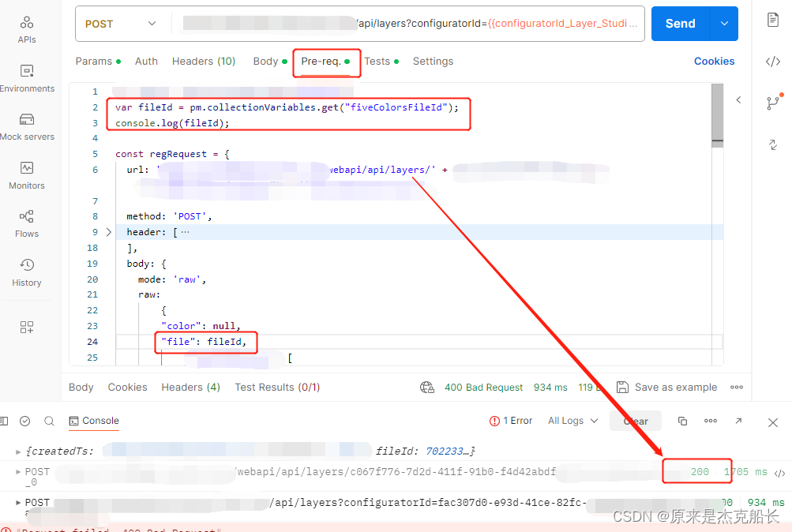Open the History sidebar section
Screen dimensions: 792x532
[26, 268]
